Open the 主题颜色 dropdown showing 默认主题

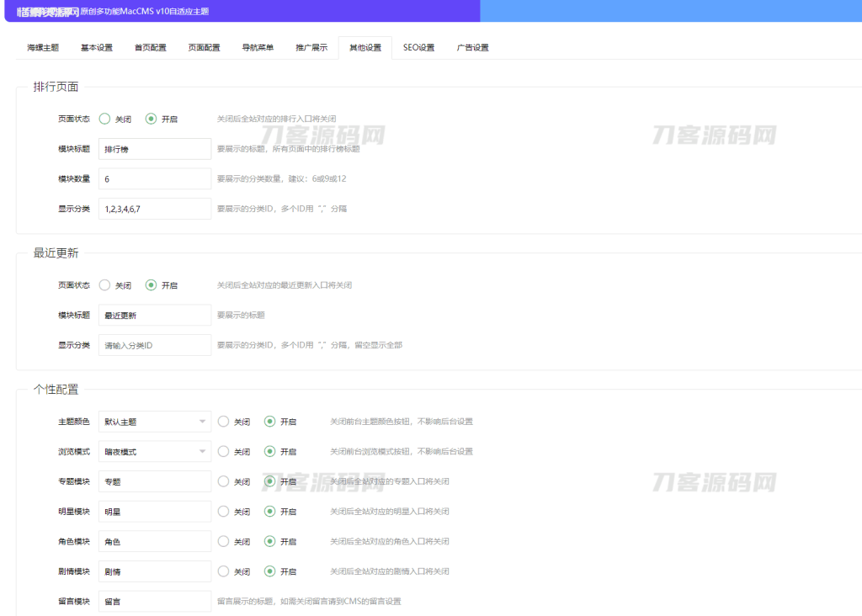pyautogui.click(x=154, y=422)
